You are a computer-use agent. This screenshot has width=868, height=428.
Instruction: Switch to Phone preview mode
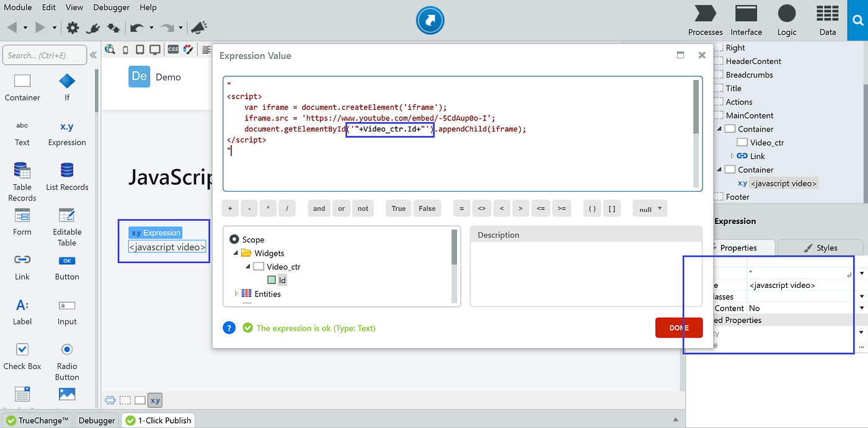click(126, 50)
